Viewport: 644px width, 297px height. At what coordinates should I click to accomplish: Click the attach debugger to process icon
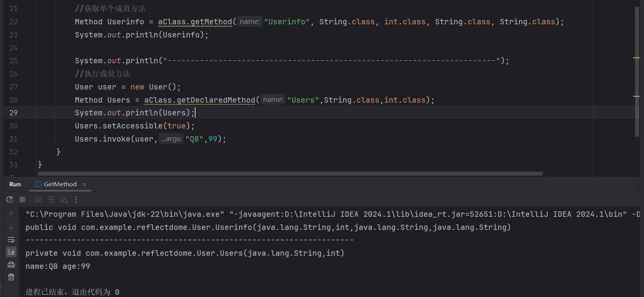click(51, 199)
